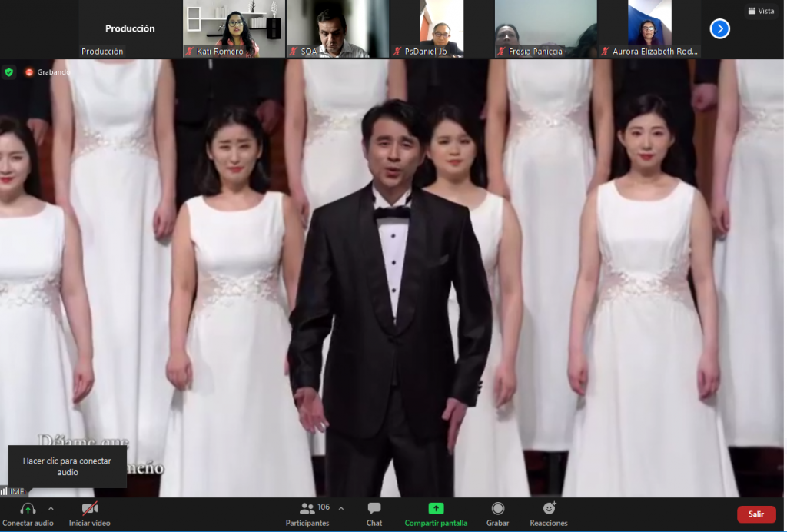Click the 106 participants count
787x532 pixels.
click(x=324, y=507)
